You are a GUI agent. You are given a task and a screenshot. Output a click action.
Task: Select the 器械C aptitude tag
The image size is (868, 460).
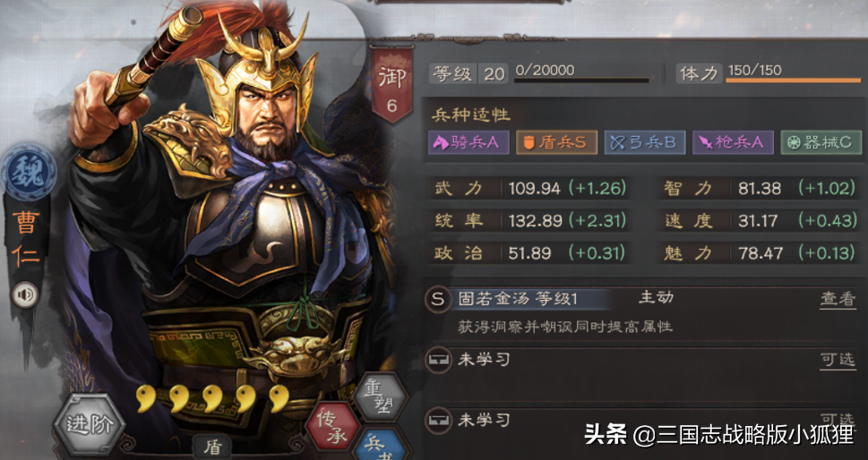(x=821, y=142)
